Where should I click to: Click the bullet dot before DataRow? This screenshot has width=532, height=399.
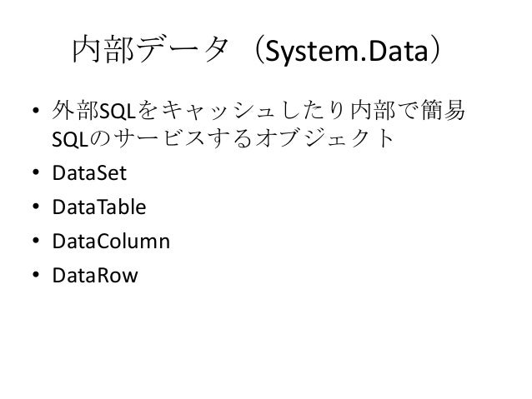[36, 274]
